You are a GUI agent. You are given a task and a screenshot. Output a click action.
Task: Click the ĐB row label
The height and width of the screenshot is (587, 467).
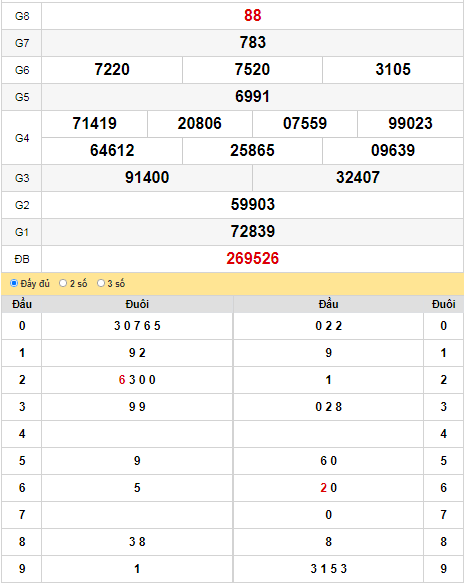point(22,259)
